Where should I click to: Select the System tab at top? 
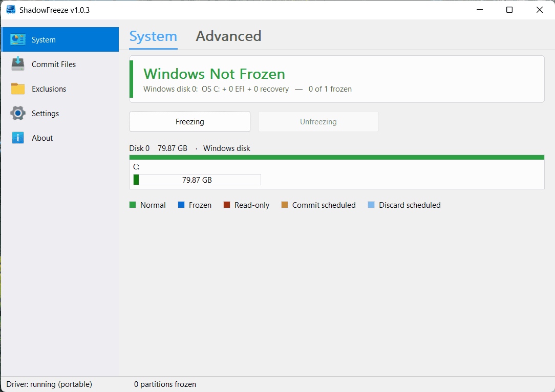click(153, 36)
